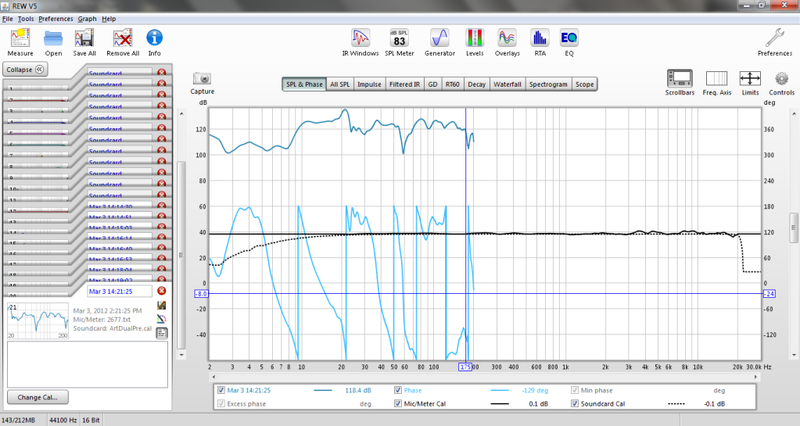Open the Info window

tap(155, 42)
